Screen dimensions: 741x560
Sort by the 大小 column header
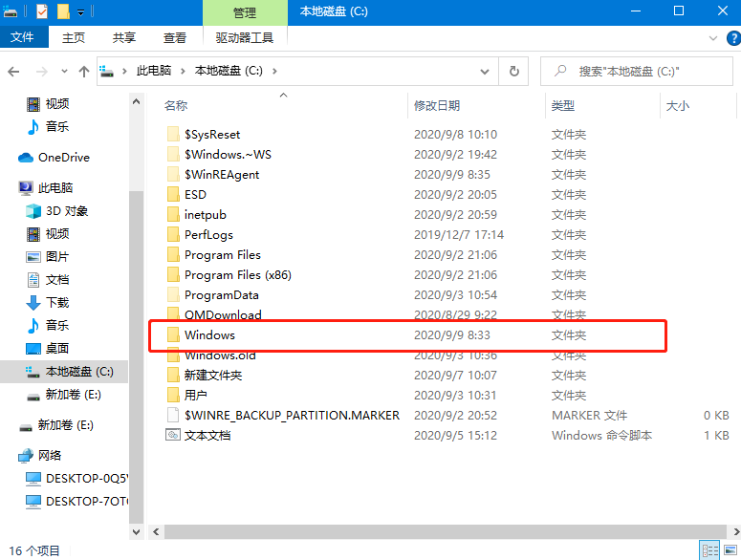click(x=677, y=105)
